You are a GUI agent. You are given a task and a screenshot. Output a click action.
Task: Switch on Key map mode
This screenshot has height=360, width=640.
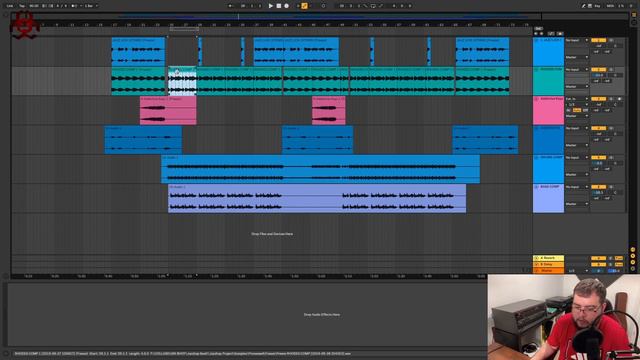coord(598,6)
